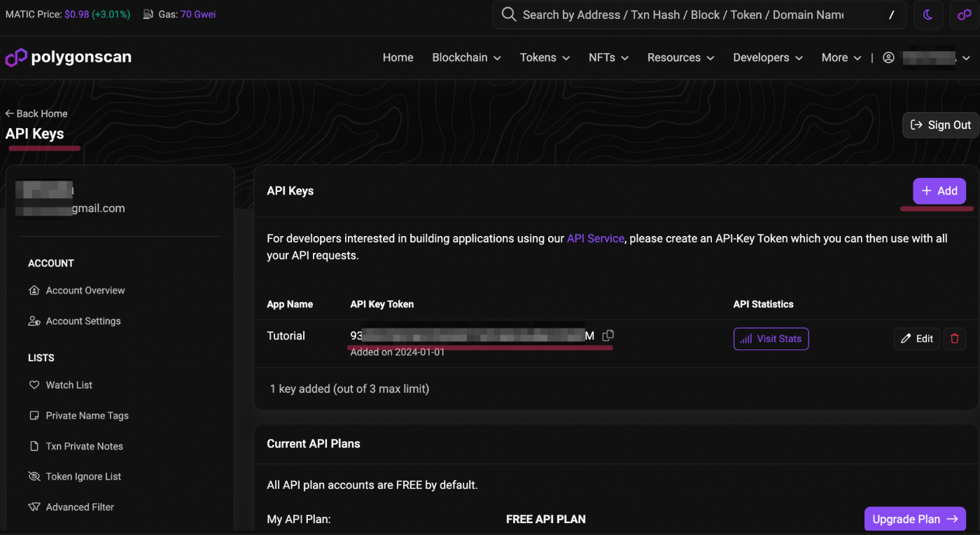This screenshot has width=980, height=535.
Task: Open Txn Private Notes in sidebar
Action: [76, 446]
